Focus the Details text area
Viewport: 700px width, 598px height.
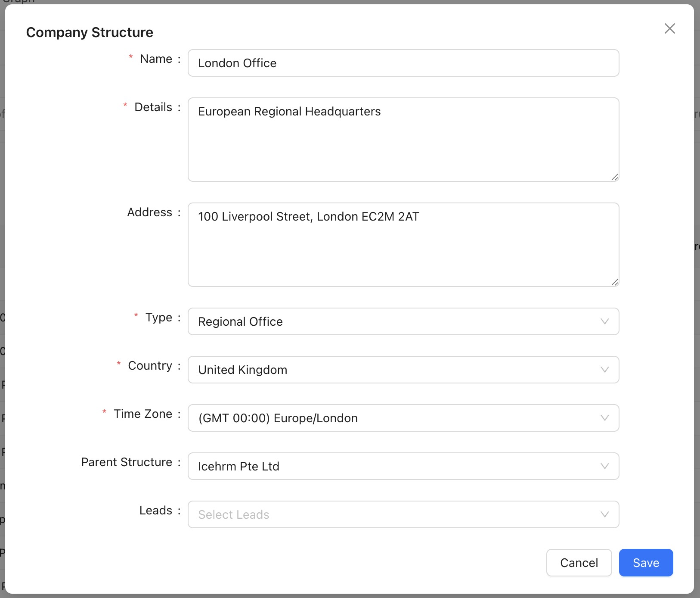click(403, 140)
